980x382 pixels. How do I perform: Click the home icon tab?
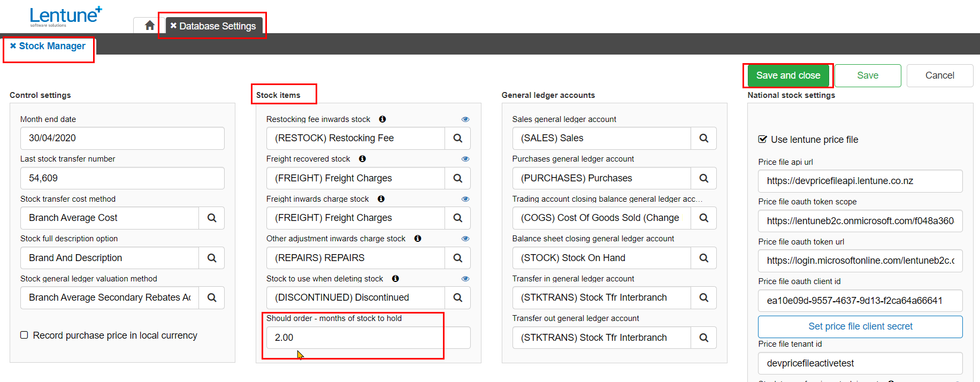[x=150, y=26]
